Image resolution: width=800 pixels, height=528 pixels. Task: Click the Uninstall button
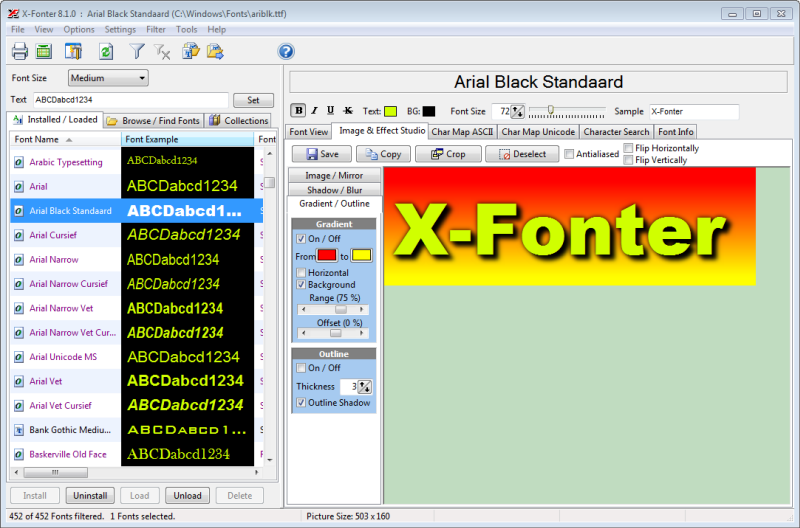90,495
